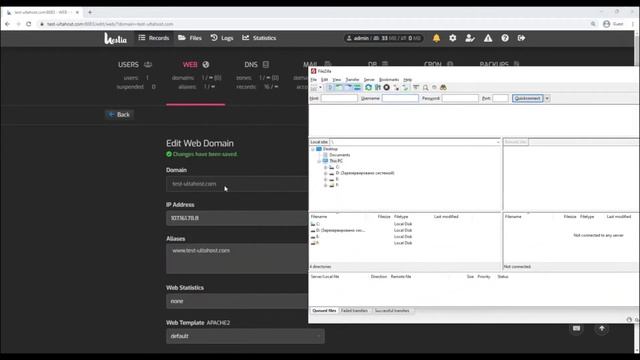Switch to Queued files tab
This screenshot has height=360, width=640.
pos(324,311)
